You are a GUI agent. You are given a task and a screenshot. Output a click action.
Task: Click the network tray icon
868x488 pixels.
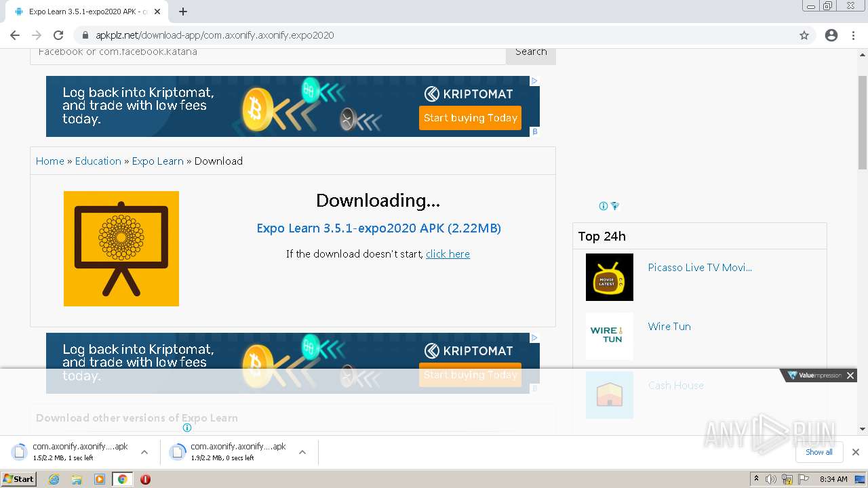coord(787,479)
